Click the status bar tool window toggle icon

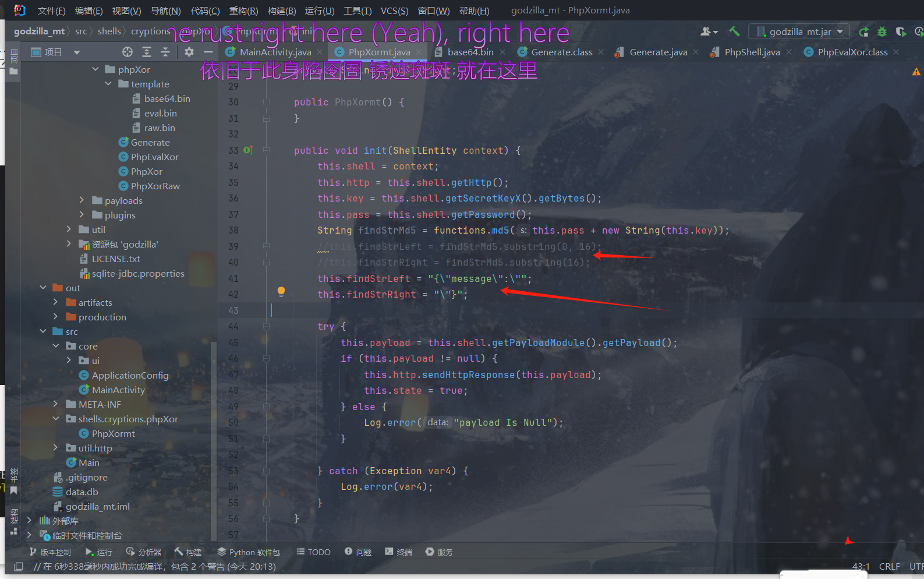pyautogui.click(x=19, y=566)
